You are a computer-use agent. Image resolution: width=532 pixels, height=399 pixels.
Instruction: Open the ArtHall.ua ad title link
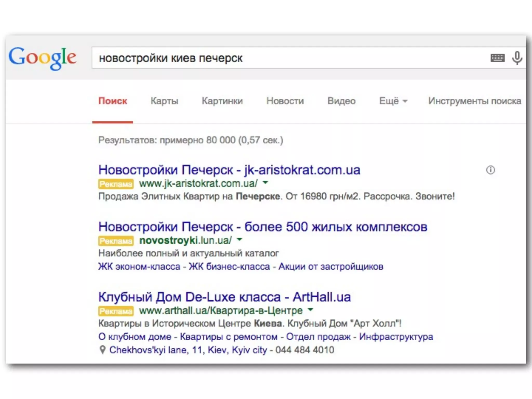[x=224, y=297]
